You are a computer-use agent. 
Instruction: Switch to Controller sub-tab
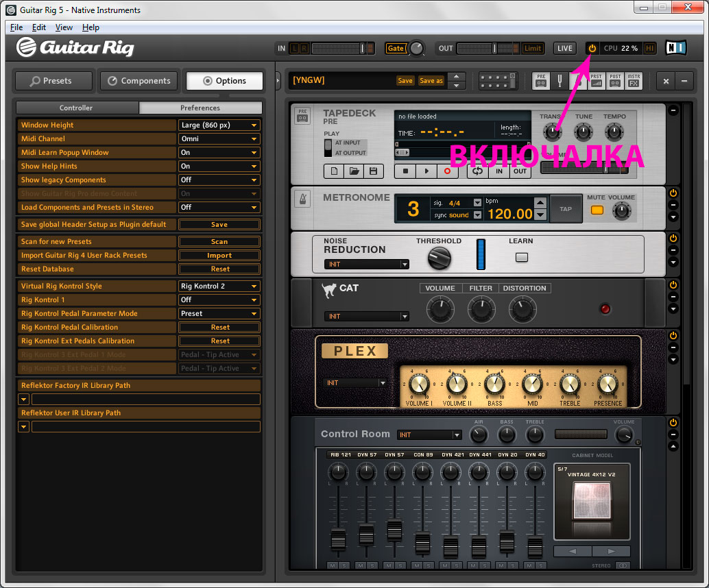click(76, 108)
